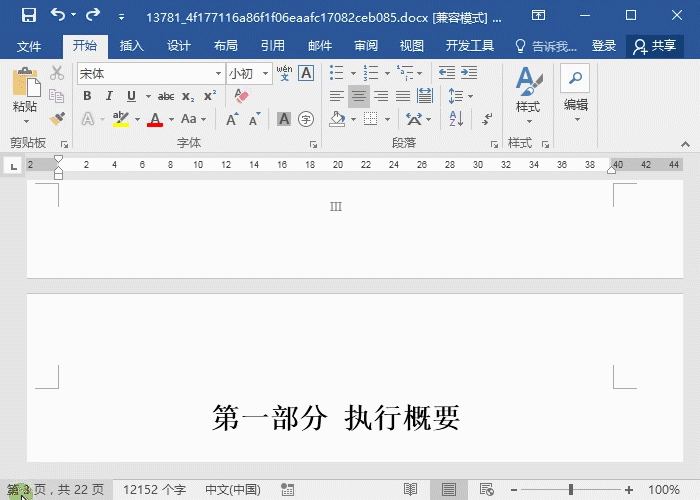This screenshot has height=500, width=700.
Task: Copy selection with the copy icon
Action: click(x=57, y=96)
